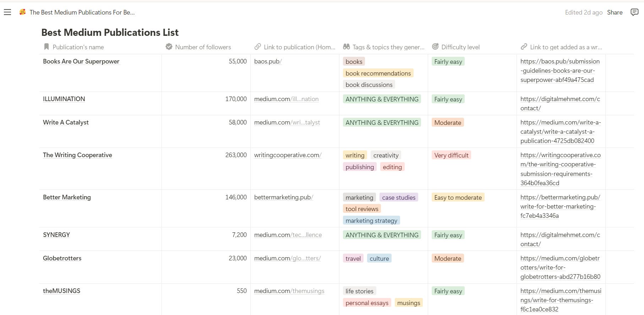Open The Writing Cooperative row
The height and width of the screenshot is (315, 644).
[77, 155]
